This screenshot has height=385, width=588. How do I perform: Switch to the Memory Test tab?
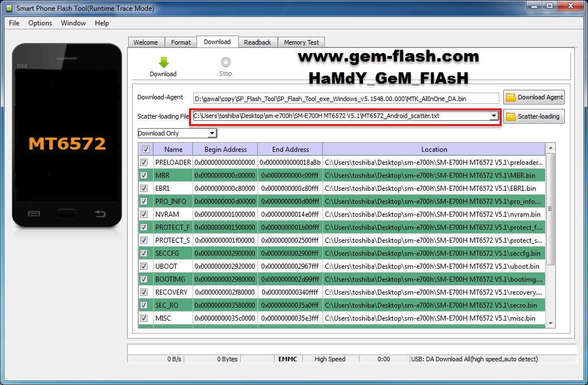pos(302,42)
